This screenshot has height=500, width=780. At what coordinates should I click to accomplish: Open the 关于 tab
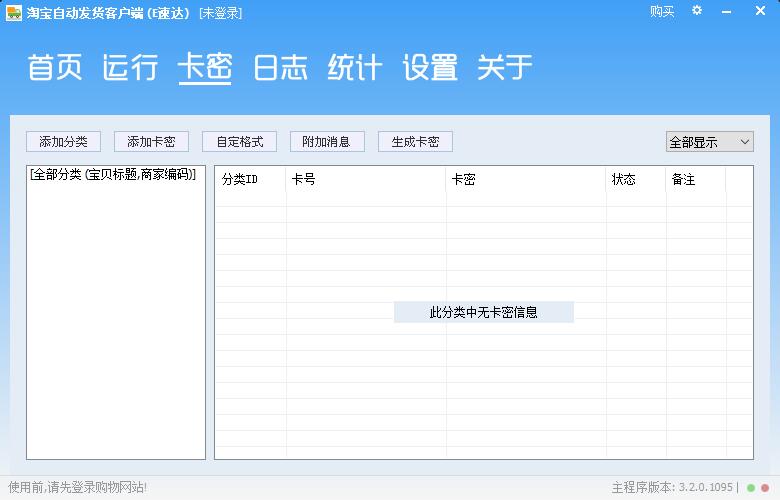coord(505,68)
